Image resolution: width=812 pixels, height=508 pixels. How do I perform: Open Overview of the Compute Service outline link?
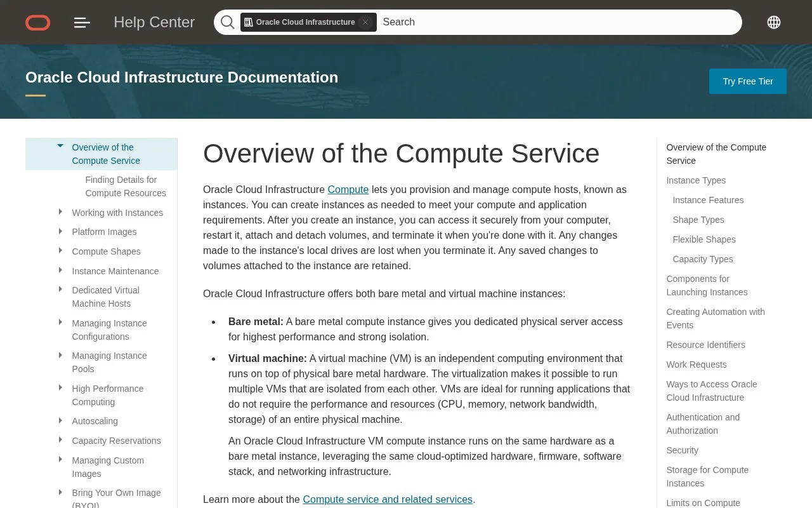pyautogui.click(x=716, y=154)
